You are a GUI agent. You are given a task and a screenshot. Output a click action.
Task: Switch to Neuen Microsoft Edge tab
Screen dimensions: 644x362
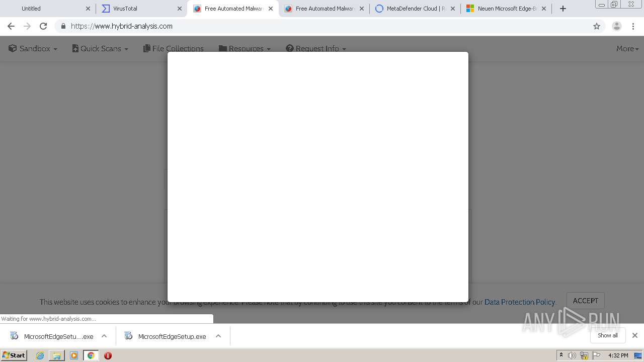(x=506, y=9)
